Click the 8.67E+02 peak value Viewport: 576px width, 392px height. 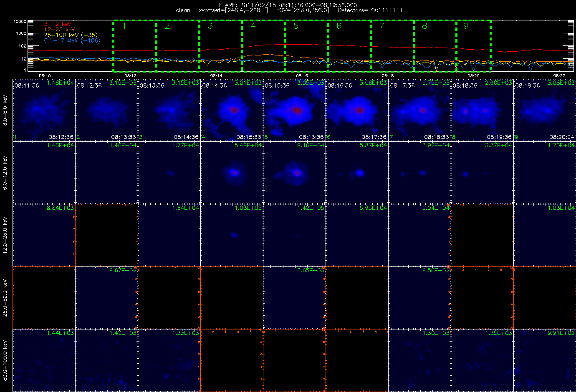(x=123, y=271)
